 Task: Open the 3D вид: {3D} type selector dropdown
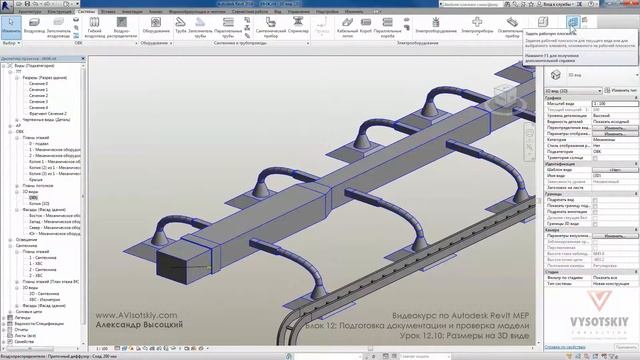(x=573, y=91)
